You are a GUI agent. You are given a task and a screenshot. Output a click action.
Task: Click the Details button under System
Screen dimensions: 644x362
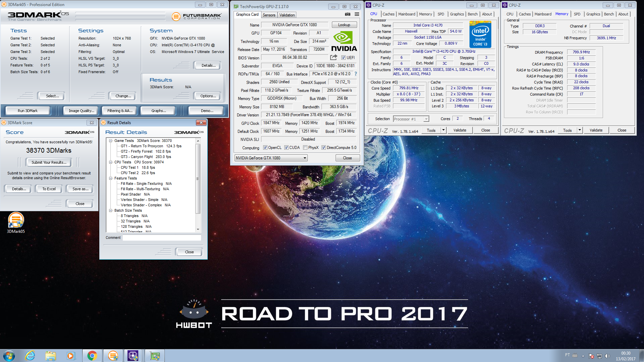click(208, 65)
